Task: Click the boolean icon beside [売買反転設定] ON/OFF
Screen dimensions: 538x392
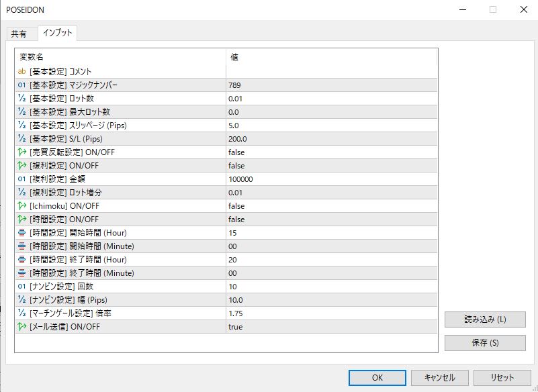Action: [21, 152]
